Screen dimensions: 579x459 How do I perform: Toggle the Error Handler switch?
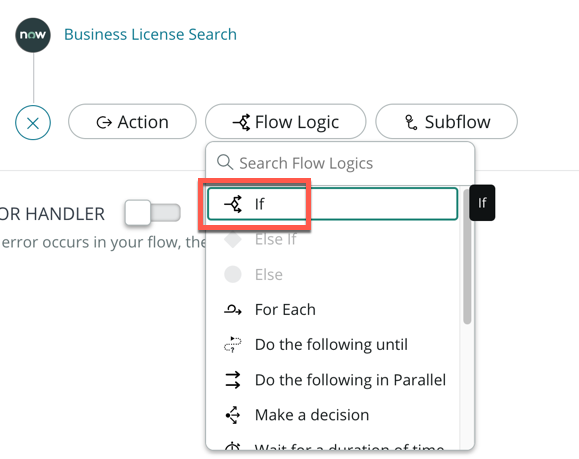point(153,213)
